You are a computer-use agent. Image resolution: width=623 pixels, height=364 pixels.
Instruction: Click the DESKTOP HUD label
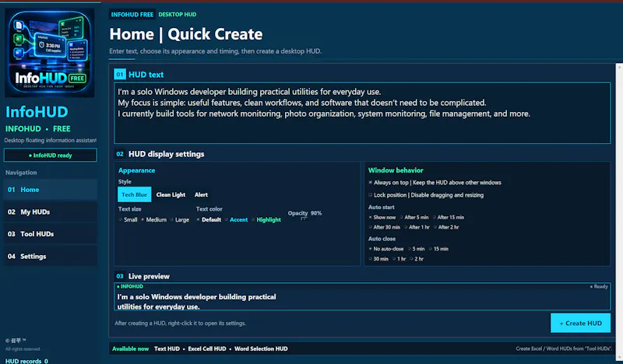178,14
